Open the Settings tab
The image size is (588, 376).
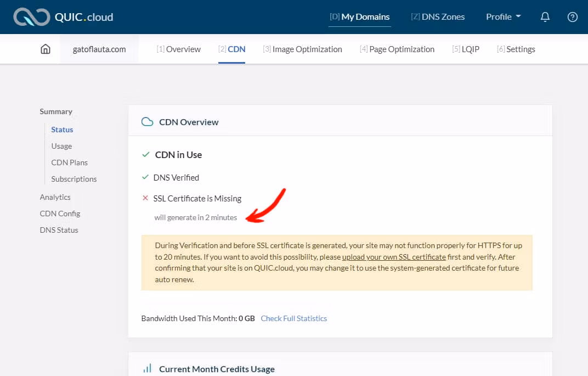516,49
